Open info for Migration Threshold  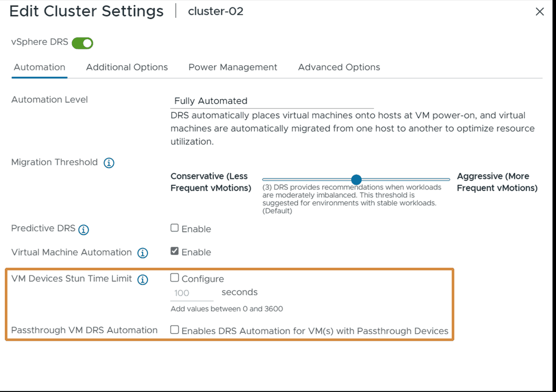tap(109, 163)
